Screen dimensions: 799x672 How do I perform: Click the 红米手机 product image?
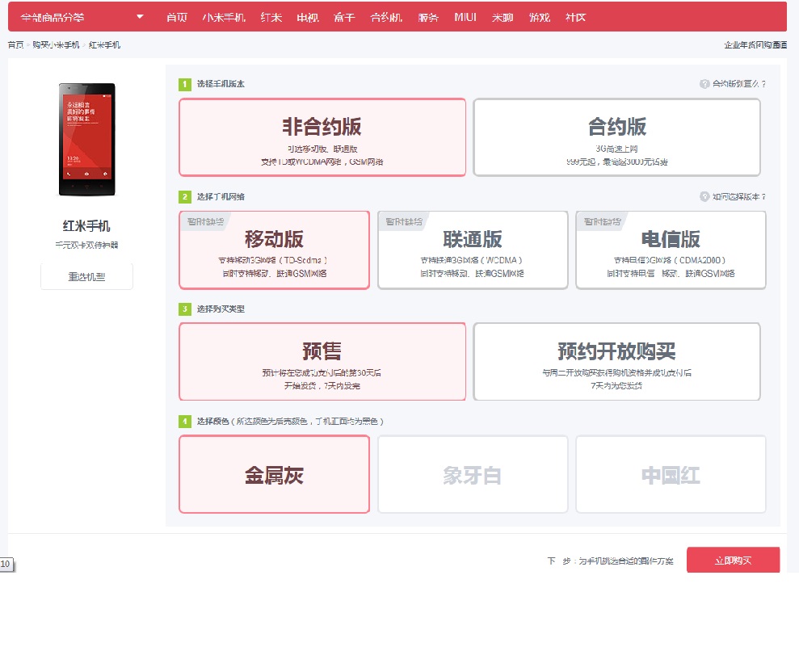point(86,140)
